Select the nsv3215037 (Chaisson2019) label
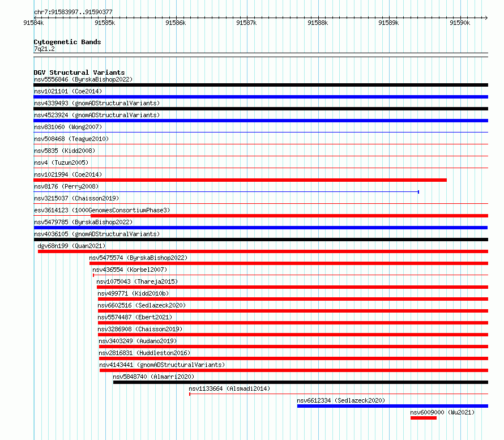Viewport: 504px width, 440px height. tap(76, 198)
